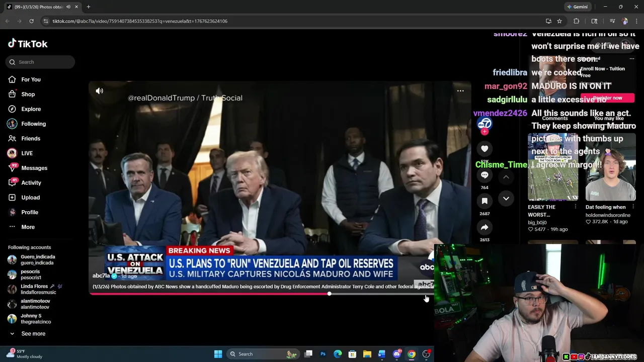Screen dimensions: 644x362
Task: Open a new Chrome tab
Action: (x=89, y=7)
